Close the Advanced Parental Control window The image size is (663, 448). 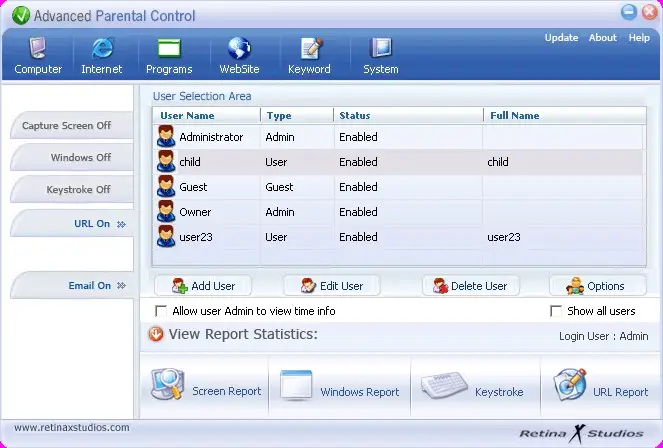(x=649, y=12)
